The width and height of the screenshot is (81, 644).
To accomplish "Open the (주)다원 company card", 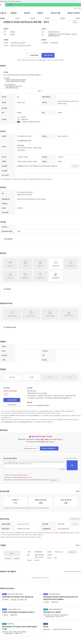I will pyautogui.click(x=61, y=629).
